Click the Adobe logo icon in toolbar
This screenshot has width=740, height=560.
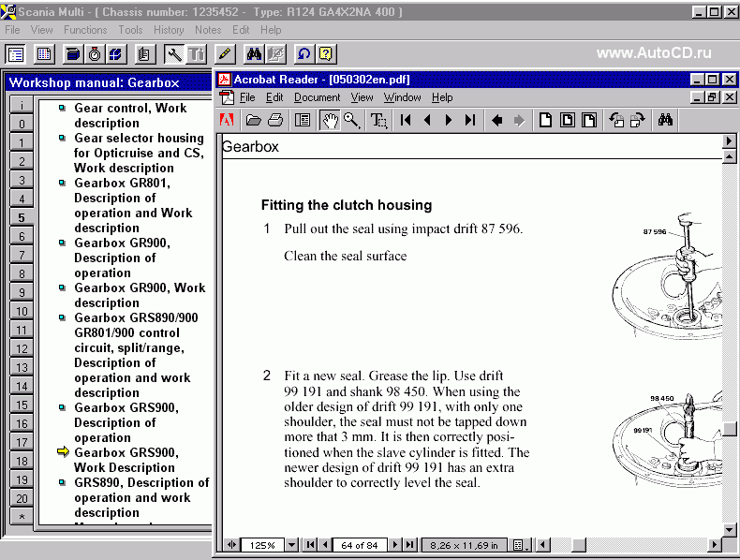pos(227,120)
